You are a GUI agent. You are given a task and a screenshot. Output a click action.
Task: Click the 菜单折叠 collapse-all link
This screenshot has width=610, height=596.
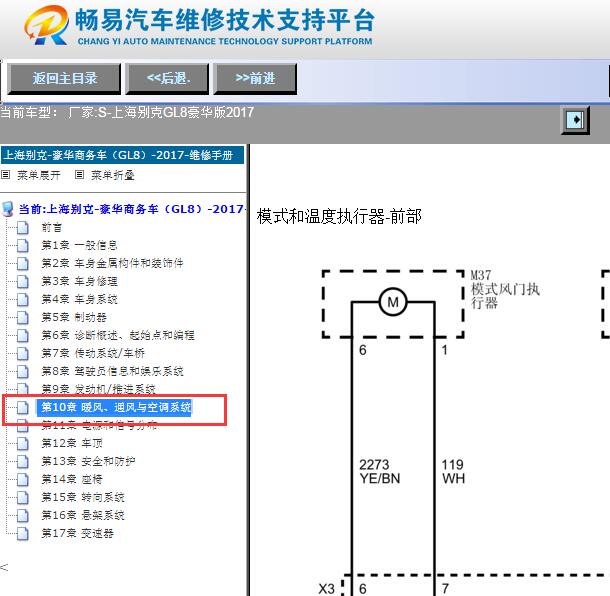(112, 175)
